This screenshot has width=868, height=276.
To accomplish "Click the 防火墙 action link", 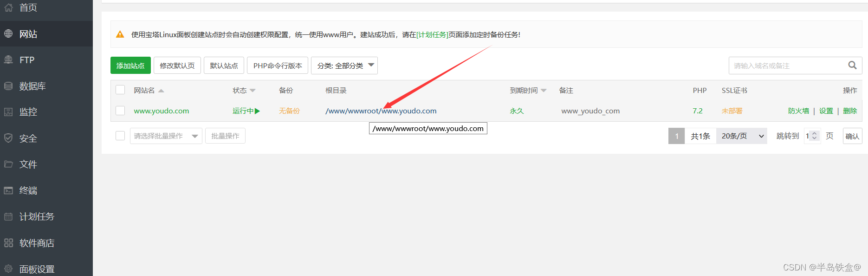I will tap(798, 111).
